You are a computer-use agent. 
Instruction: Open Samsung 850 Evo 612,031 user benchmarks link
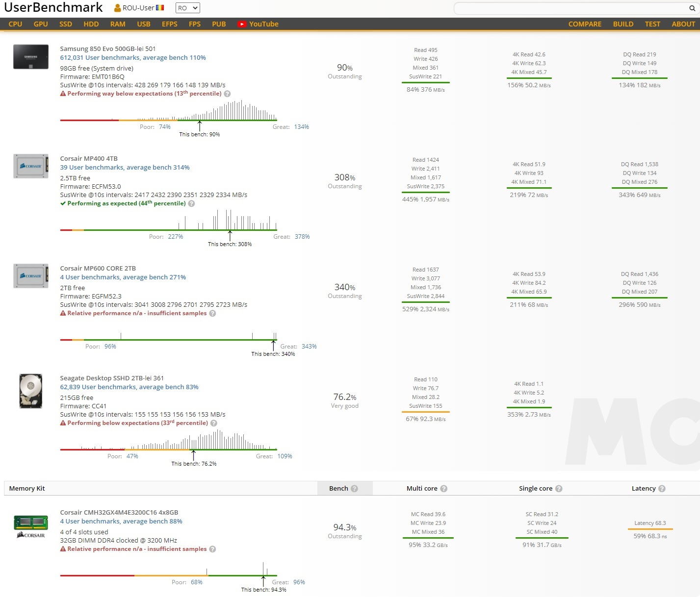133,57
